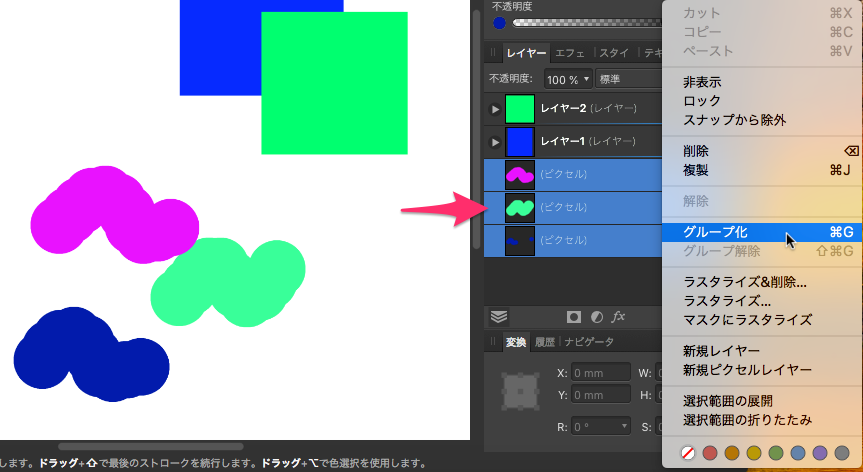Open layer effects with the fx icon

coord(619,317)
